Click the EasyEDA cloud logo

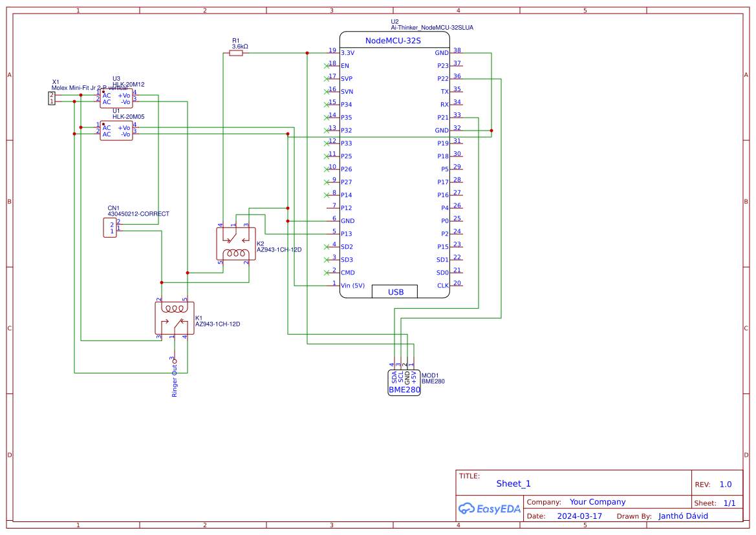[x=465, y=509]
